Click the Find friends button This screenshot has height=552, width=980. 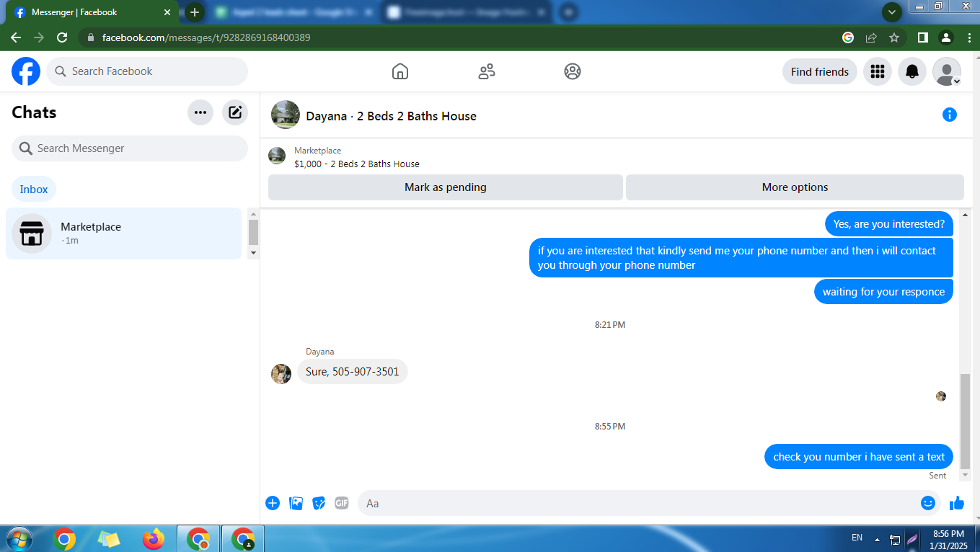[820, 71]
